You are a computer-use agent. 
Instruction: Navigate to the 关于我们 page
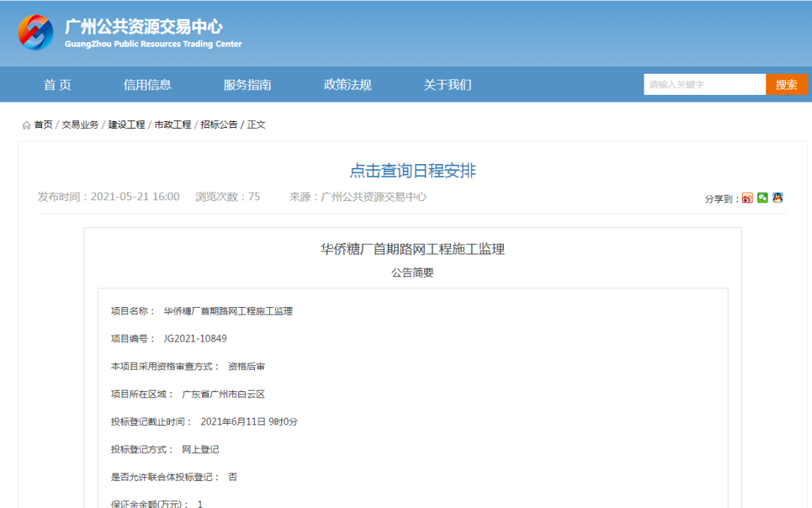(447, 85)
